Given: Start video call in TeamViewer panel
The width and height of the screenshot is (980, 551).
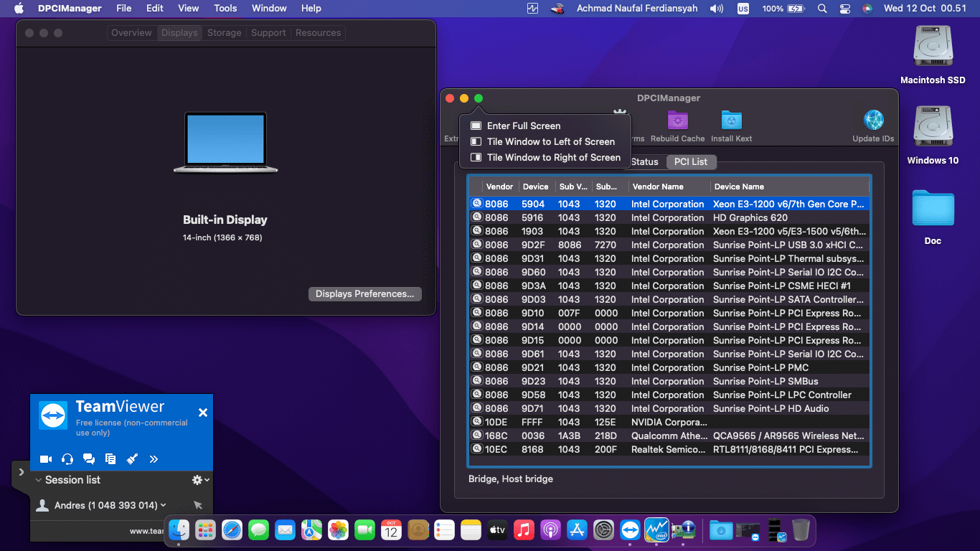Looking at the screenshot, I should (46, 459).
